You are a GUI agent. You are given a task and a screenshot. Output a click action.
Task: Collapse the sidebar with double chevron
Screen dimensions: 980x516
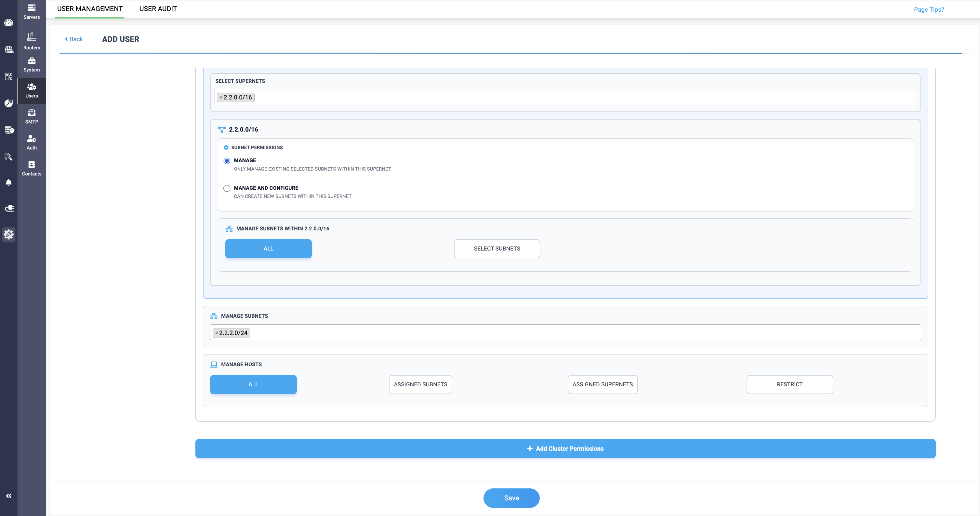coord(9,496)
